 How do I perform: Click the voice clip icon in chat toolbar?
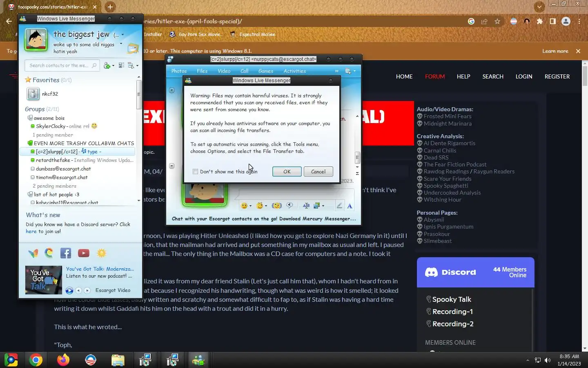[x=290, y=206]
